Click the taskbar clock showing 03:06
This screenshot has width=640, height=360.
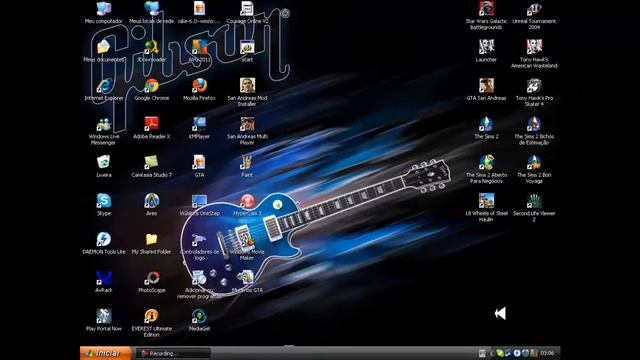click(547, 353)
